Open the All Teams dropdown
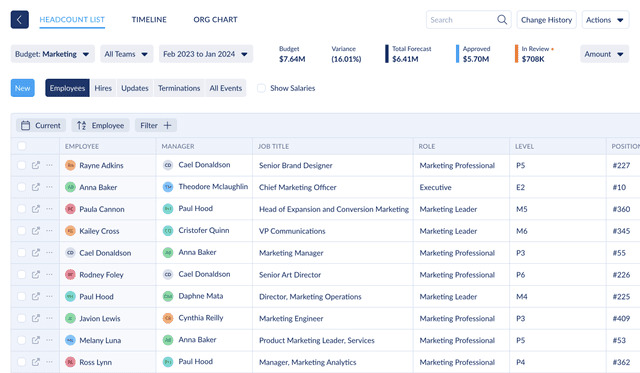 [x=127, y=54]
